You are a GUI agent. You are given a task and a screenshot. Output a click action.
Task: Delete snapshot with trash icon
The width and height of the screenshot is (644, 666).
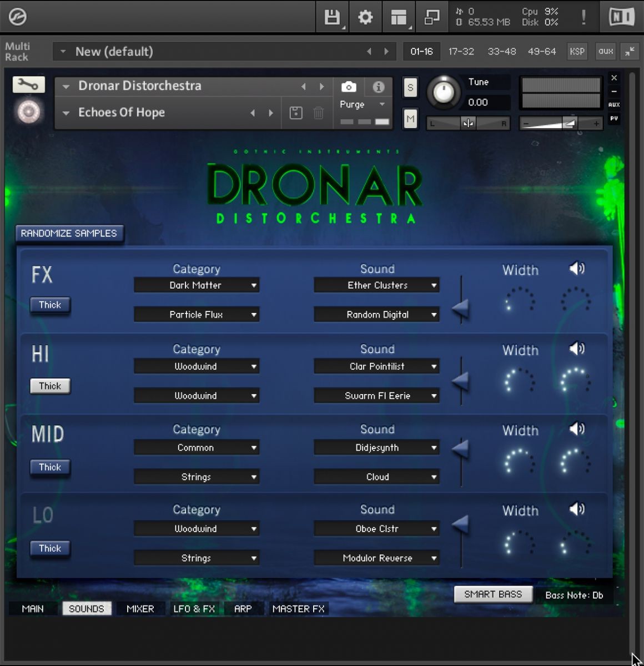(319, 113)
